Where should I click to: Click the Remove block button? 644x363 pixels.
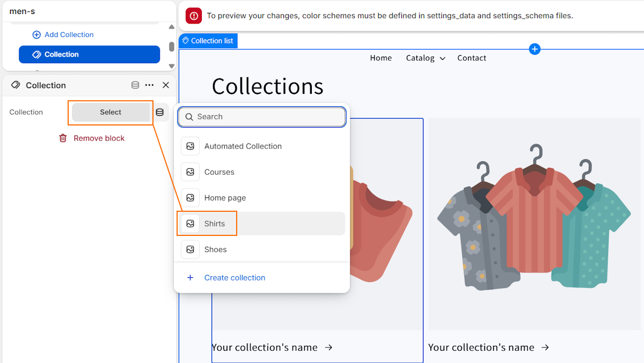tap(99, 138)
